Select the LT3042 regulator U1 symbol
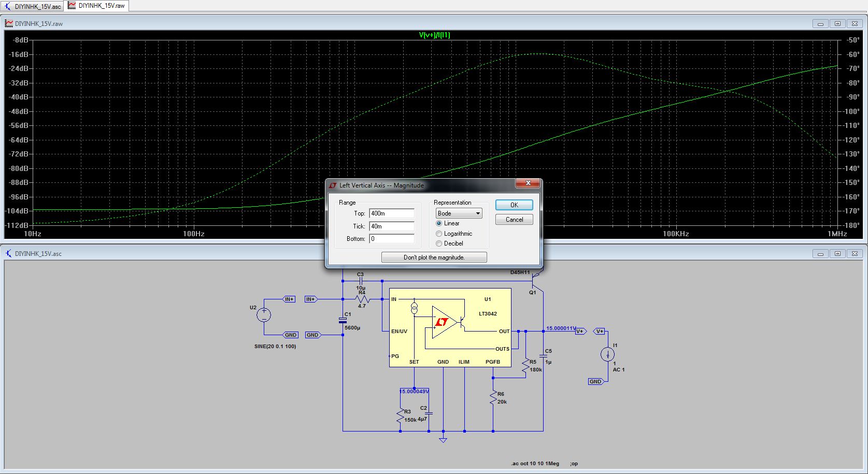This screenshot has height=474, width=868. coord(450,327)
